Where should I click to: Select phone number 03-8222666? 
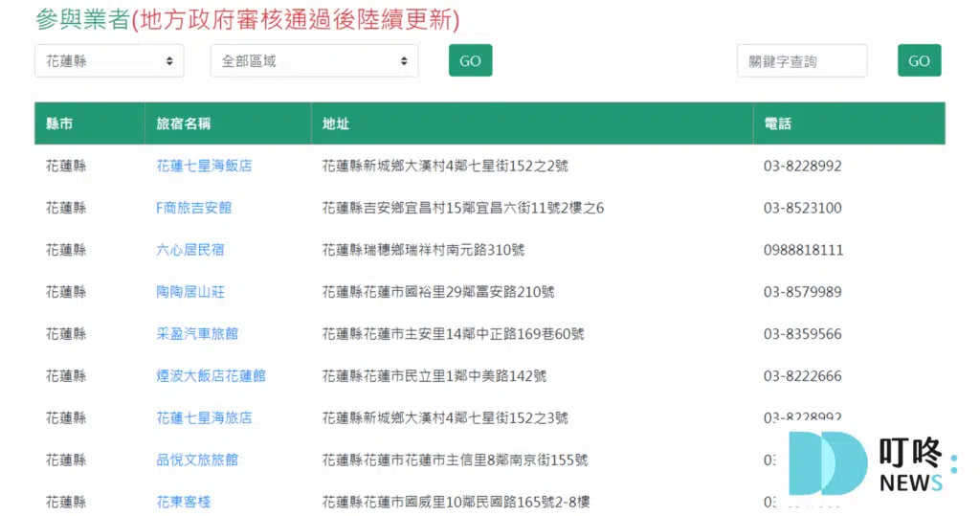[803, 375]
